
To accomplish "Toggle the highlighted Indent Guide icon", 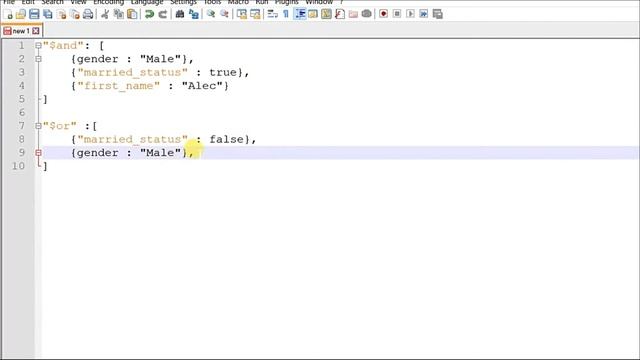I will point(300,14).
